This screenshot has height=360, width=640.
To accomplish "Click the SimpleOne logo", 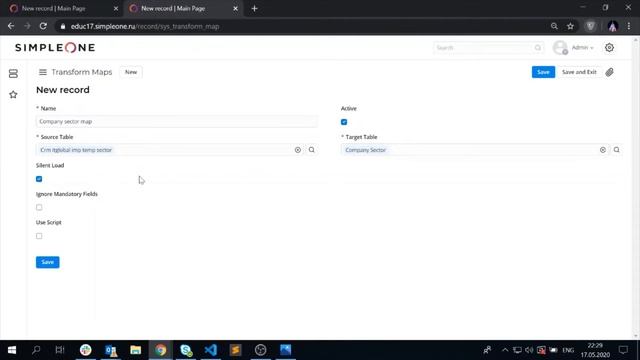I will 55,48.
